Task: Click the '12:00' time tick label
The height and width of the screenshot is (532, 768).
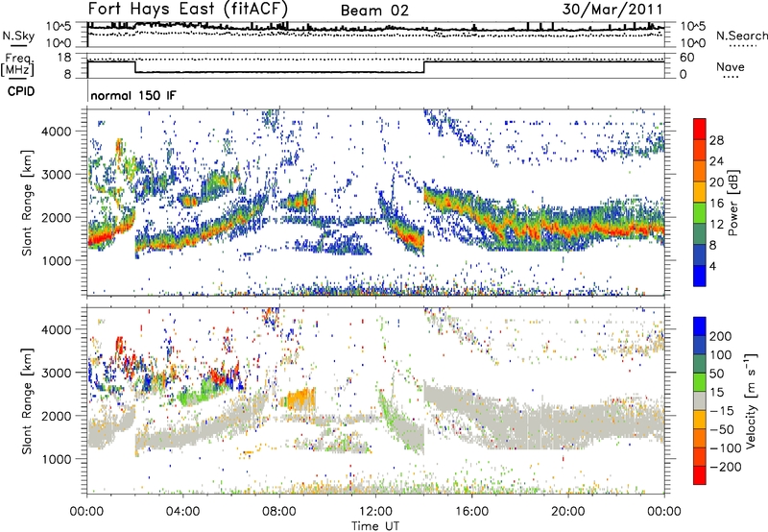Action: coord(375,512)
